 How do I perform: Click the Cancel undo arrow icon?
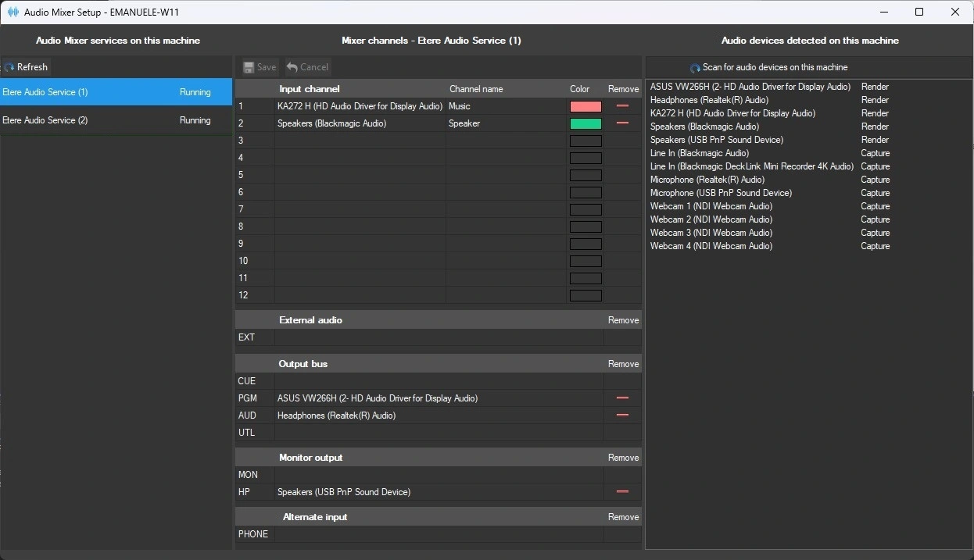click(292, 67)
